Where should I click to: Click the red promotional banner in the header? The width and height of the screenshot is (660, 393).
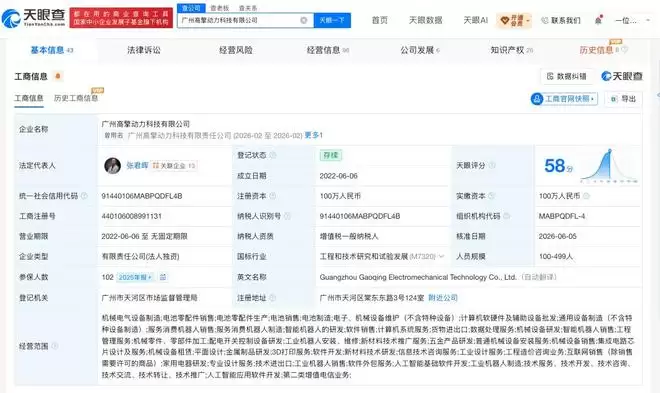click(x=121, y=18)
